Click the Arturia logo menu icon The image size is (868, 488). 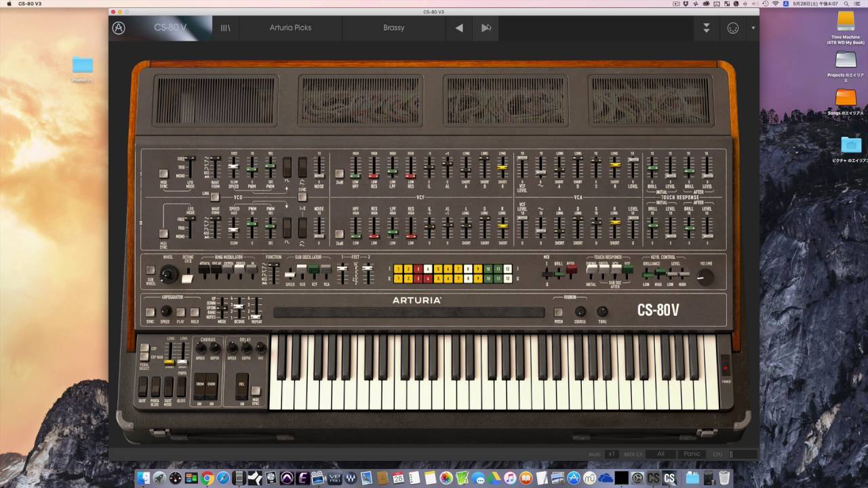[x=119, y=28]
